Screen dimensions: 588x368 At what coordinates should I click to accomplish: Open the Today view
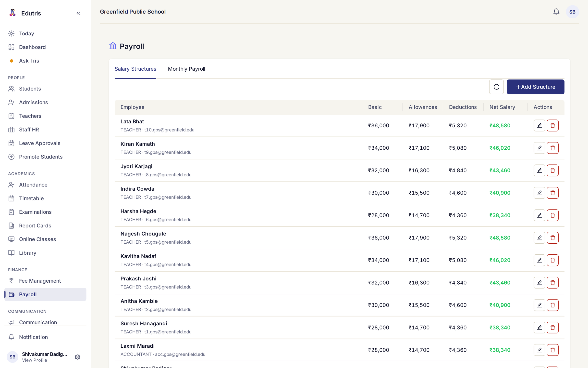(45, 34)
